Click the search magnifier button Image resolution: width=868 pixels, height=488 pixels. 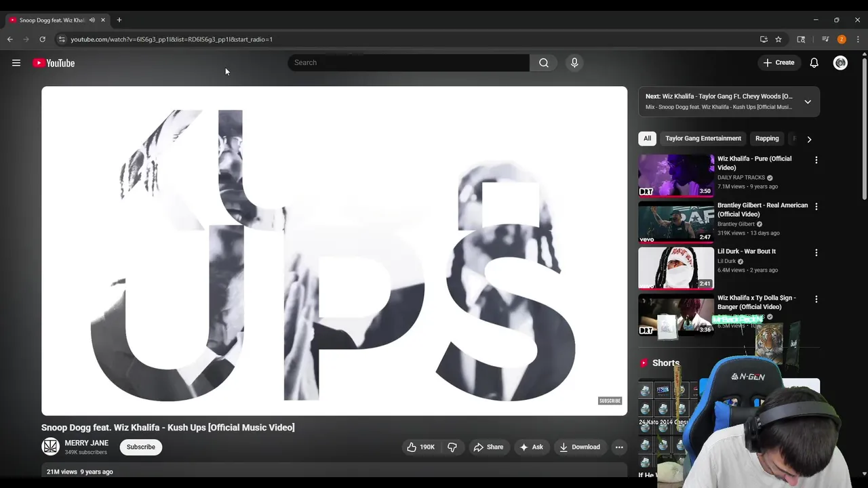click(544, 62)
